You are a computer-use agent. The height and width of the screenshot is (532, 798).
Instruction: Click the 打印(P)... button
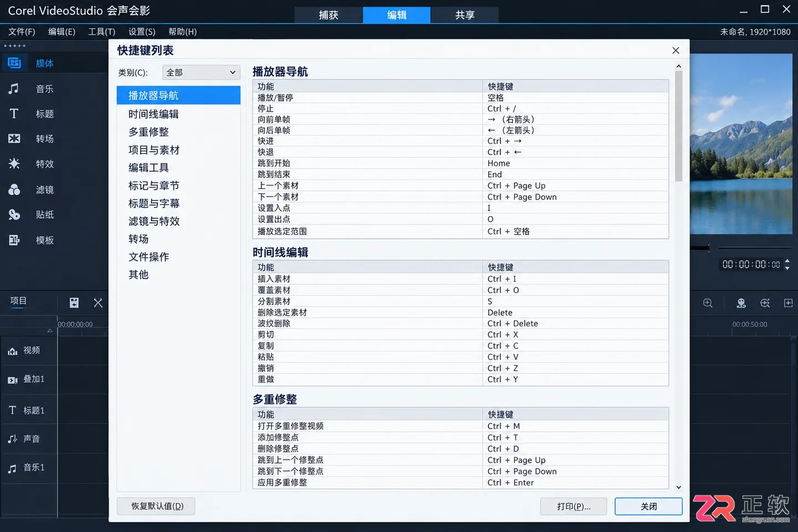point(574,507)
